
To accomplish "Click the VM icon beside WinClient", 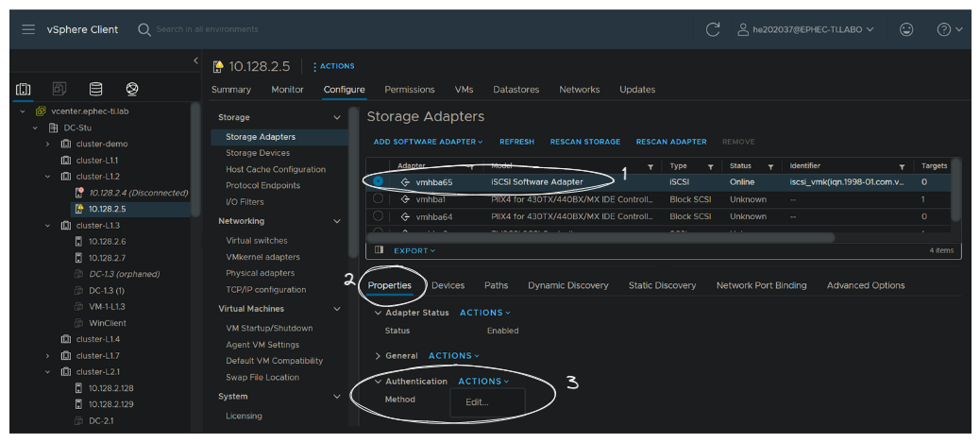I will tap(78, 323).
